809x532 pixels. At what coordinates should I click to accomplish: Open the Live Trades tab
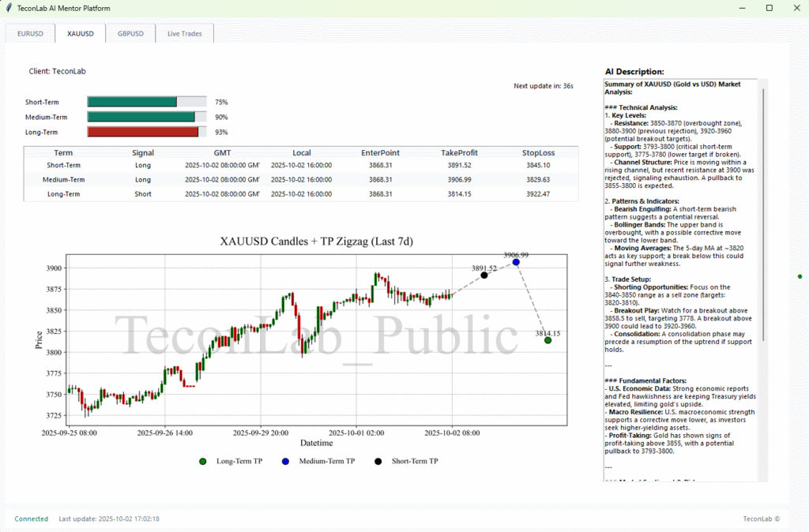184,34
